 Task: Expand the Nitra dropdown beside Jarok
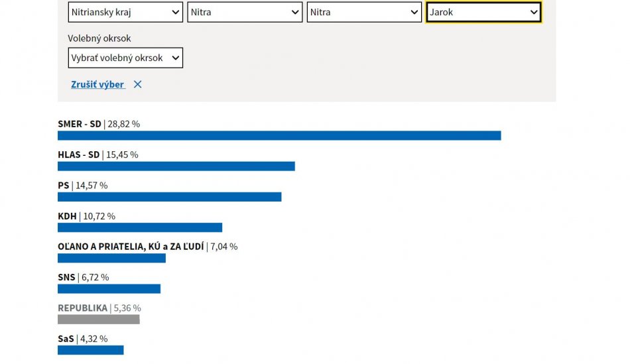tap(364, 12)
